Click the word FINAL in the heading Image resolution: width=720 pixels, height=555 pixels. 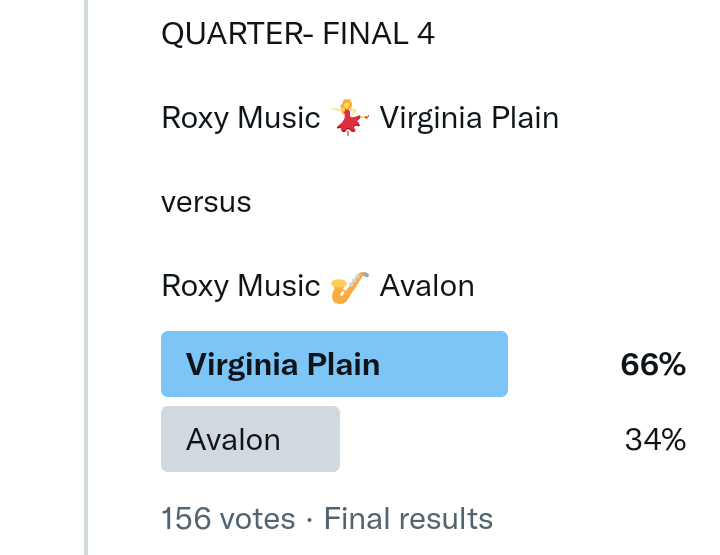pyautogui.click(x=360, y=34)
